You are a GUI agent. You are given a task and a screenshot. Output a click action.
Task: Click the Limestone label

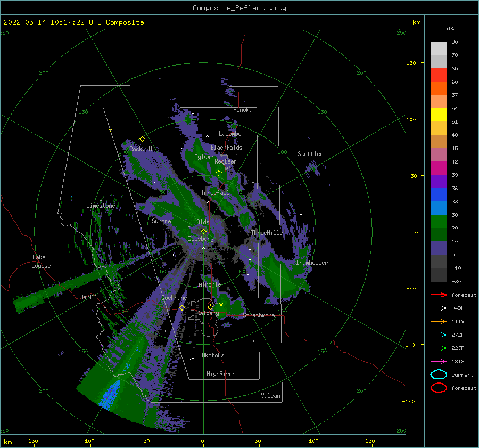101,206
